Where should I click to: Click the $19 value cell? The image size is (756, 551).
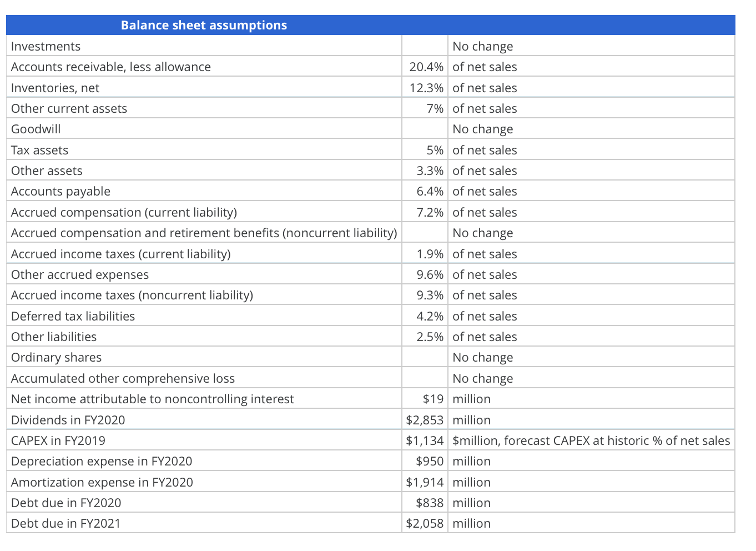(425, 399)
